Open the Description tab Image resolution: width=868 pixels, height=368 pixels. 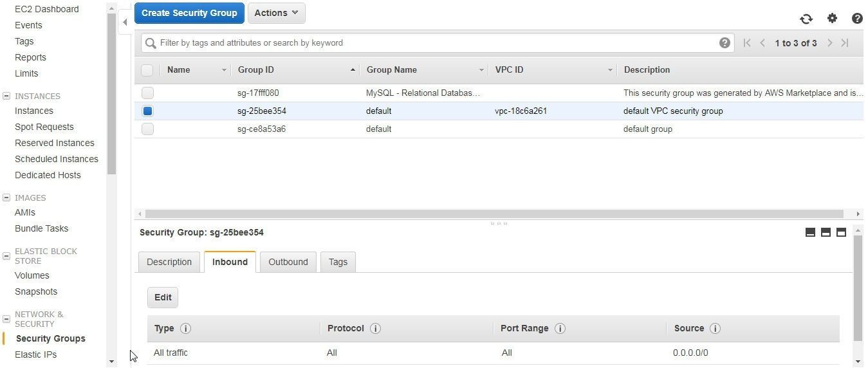tap(169, 262)
